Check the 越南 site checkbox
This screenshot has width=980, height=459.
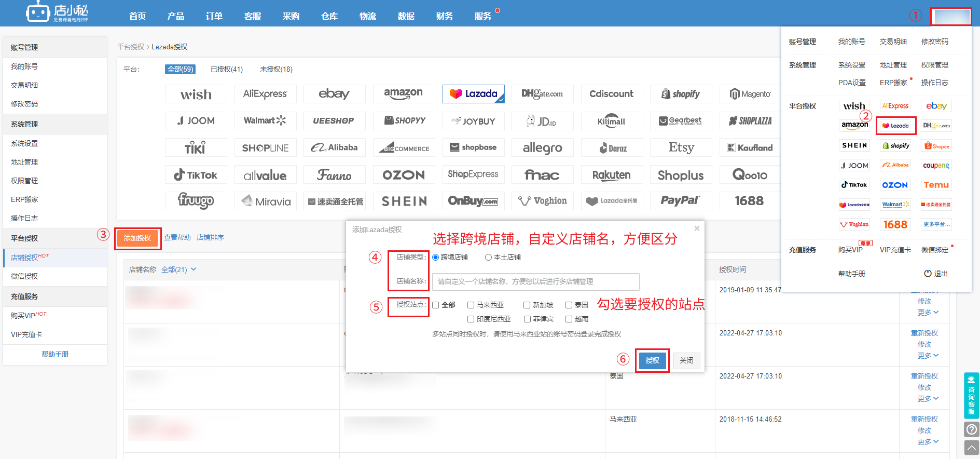pos(569,319)
